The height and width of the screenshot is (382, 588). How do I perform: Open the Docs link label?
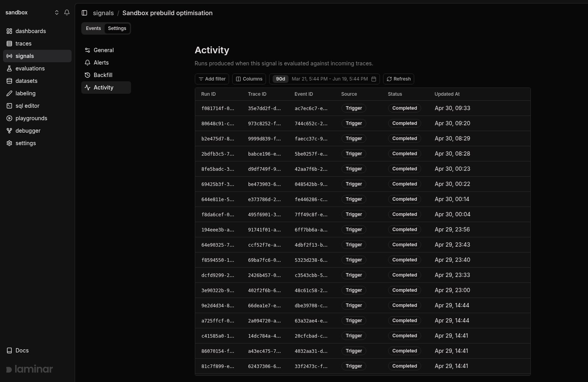coord(22,350)
